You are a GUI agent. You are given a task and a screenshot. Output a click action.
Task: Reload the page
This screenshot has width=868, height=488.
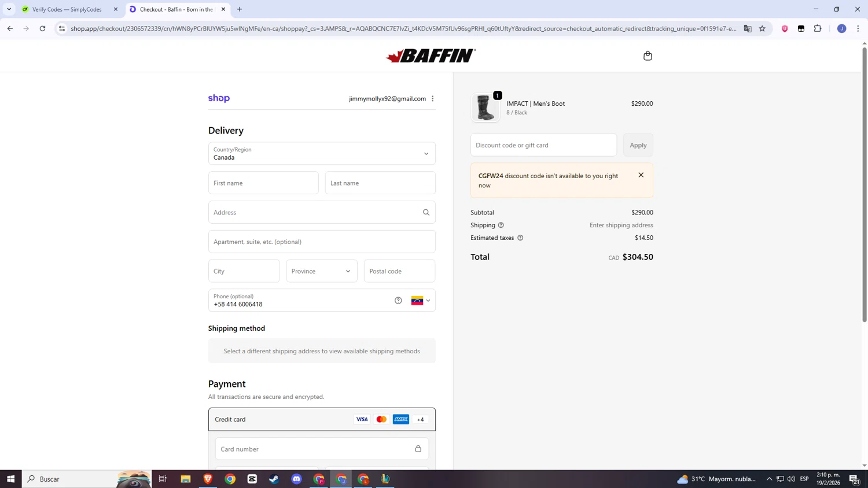pyautogui.click(x=42, y=28)
